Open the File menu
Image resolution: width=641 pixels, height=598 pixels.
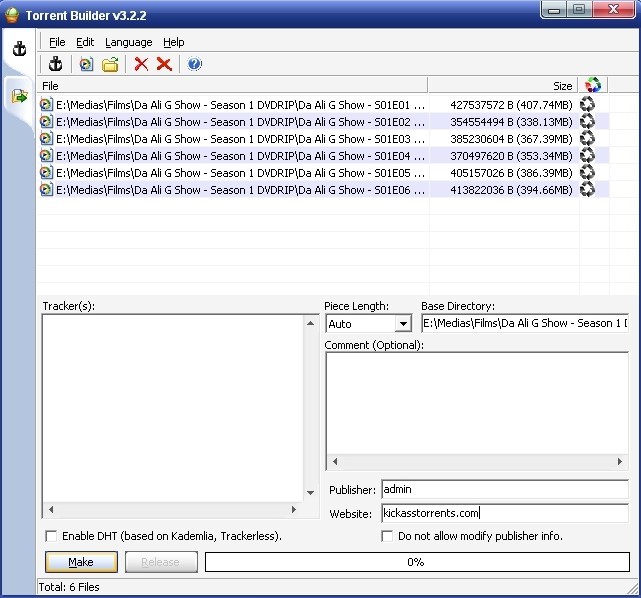[57, 42]
